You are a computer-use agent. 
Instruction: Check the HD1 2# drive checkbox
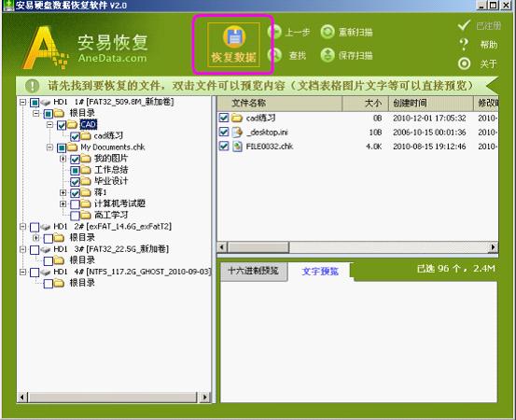pos(35,227)
